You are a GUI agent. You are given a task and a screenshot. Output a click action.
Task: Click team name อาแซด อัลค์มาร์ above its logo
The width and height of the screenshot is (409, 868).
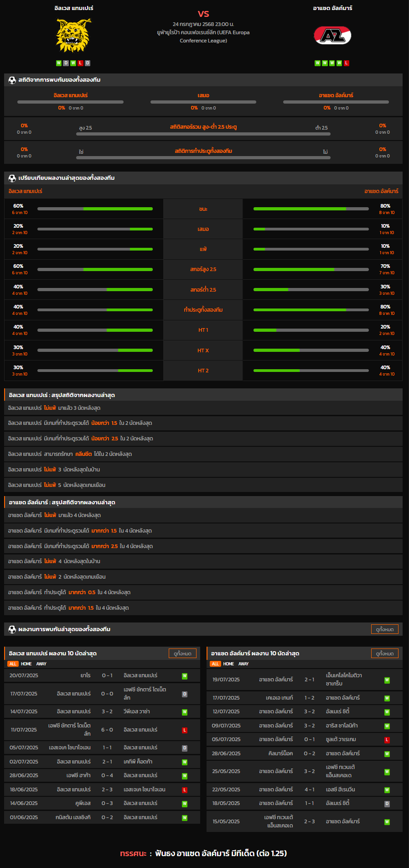tap(332, 8)
